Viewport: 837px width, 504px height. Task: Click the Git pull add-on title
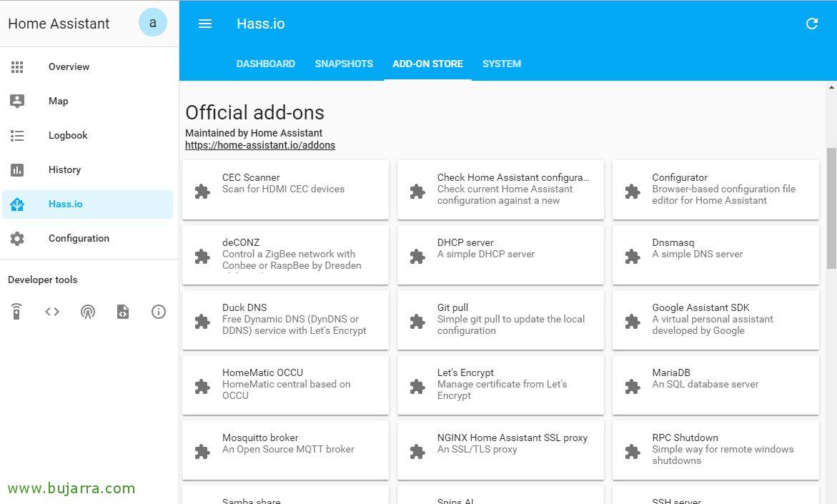(452, 307)
